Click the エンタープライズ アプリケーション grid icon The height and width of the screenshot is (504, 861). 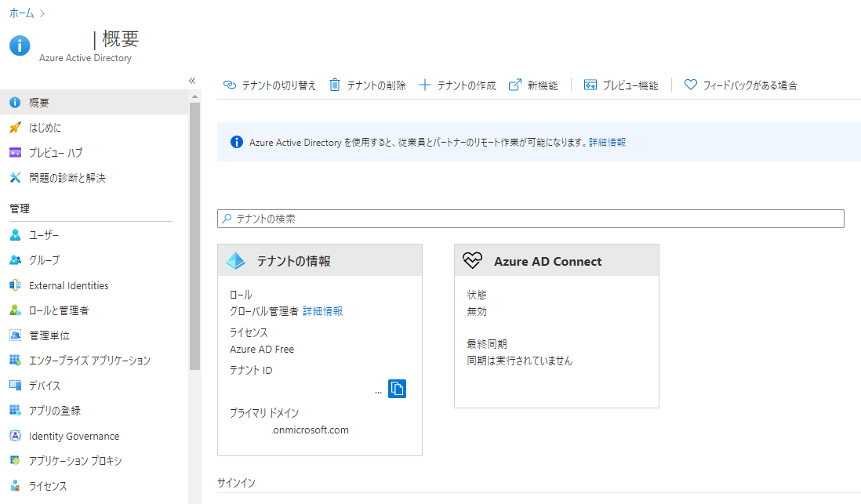click(x=15, y=360)
